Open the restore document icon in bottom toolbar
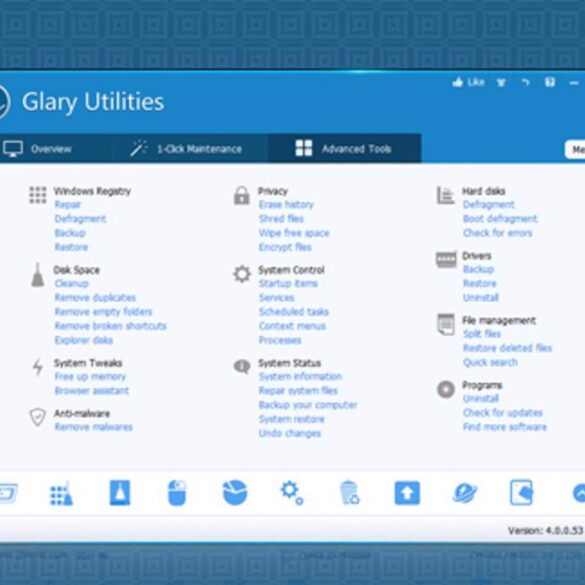 coord(522,492)
